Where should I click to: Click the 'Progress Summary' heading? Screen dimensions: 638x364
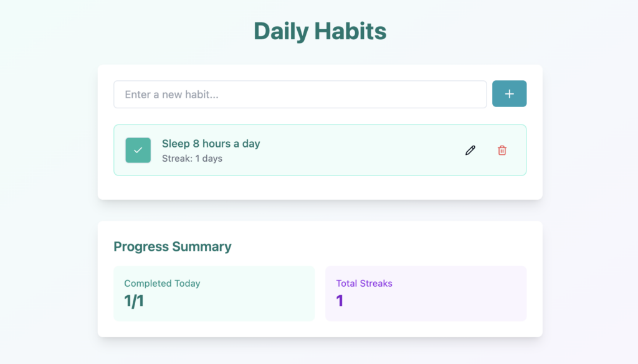[172, 246]
